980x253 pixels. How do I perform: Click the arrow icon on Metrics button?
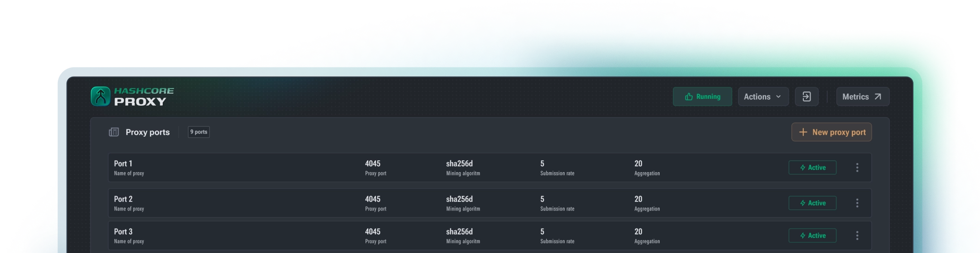pos(877,96)
